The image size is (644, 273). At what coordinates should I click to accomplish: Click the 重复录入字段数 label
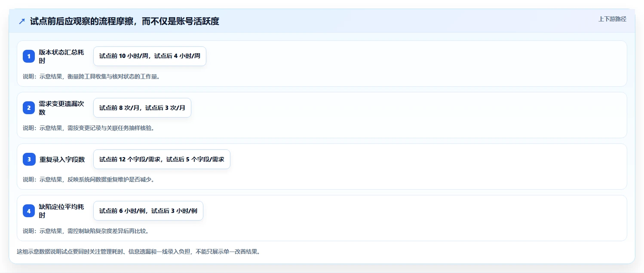point(62,159)
